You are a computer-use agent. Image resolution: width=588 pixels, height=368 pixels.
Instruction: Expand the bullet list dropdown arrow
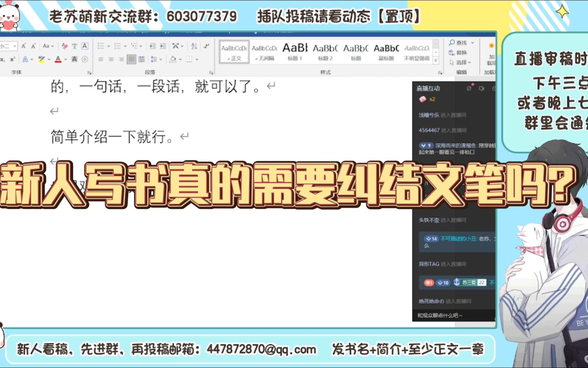click(x=108, y=46)
